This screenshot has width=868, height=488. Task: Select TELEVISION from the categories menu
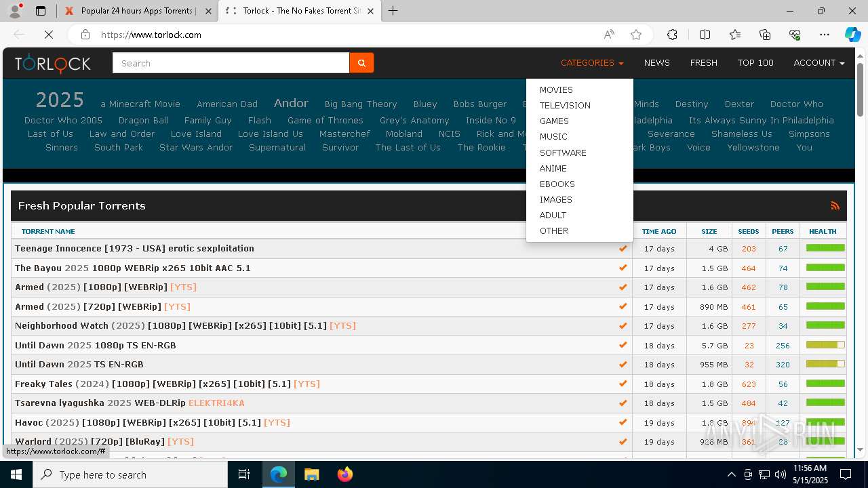pyautogui.click(x=580, y=105)
